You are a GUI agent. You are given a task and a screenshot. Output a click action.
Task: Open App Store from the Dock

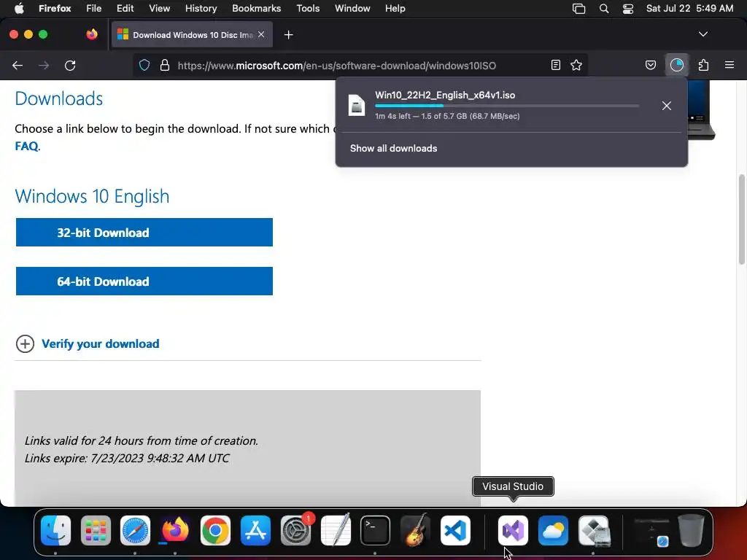[255, 530]
